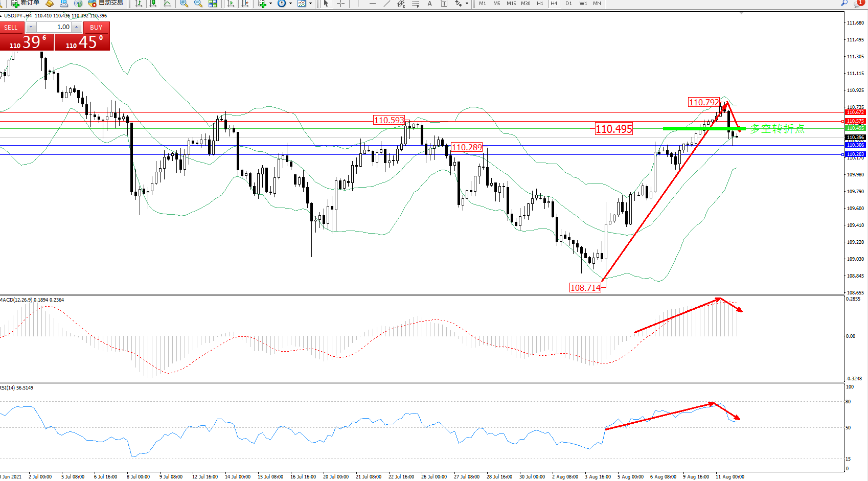Screen dimensions: 868x481
Task: Toggle the 自动交易 auto trading button
Action: pyautogui.click(x=106, y=4)
